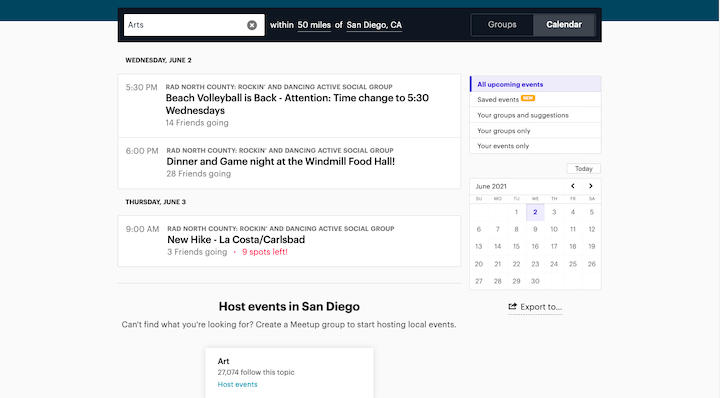Select June 27 in calendar
The image size is (720, 398).
point(478,281)
